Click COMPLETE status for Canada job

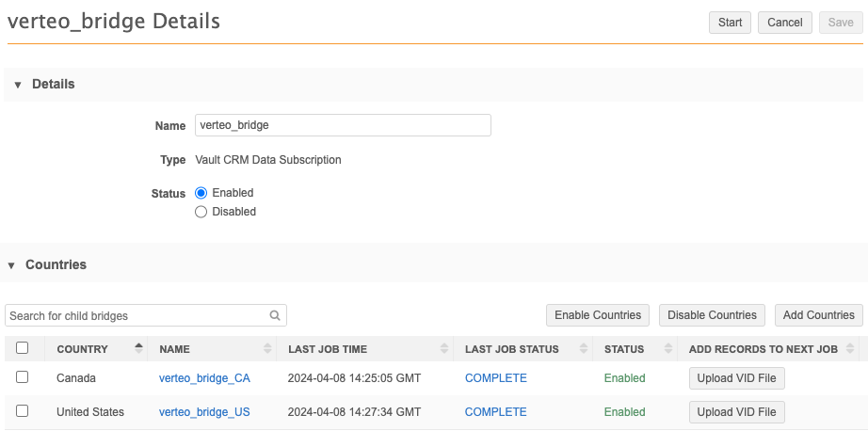495,378
